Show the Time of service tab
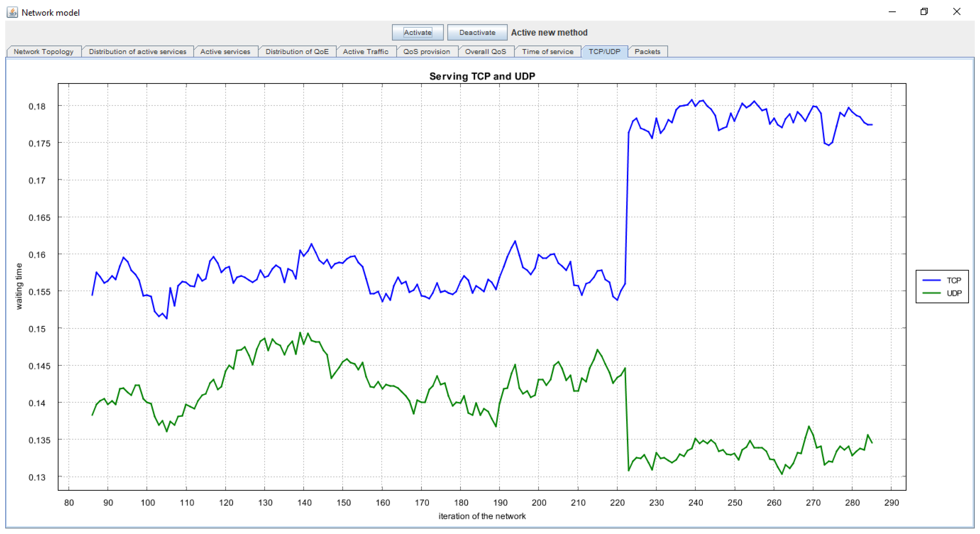Image resolution: width=980 pixels, height=534 pixels. [547, 52]
